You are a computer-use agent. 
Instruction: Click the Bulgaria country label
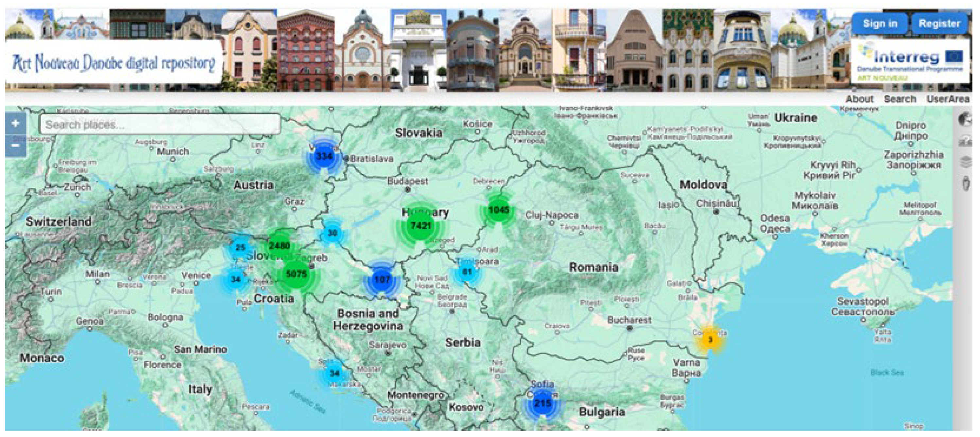[x=602, y=412]
